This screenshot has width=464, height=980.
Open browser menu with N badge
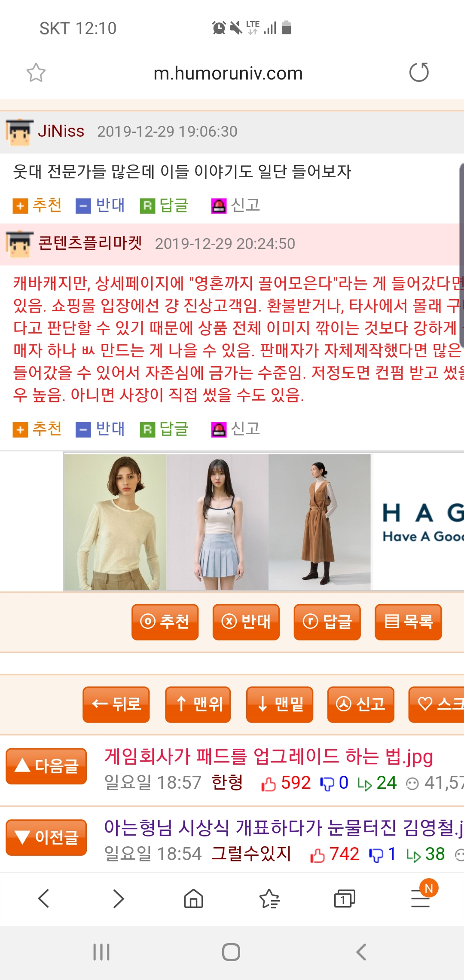422,896
